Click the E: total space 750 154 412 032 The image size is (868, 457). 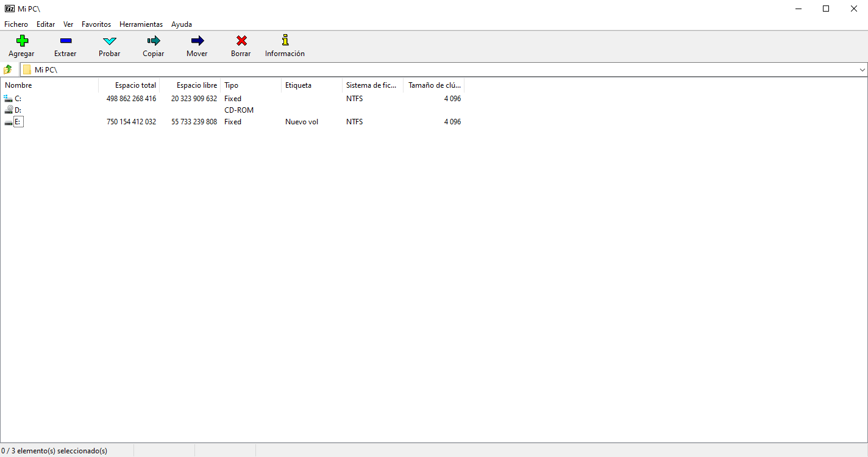tap(131, 122)
